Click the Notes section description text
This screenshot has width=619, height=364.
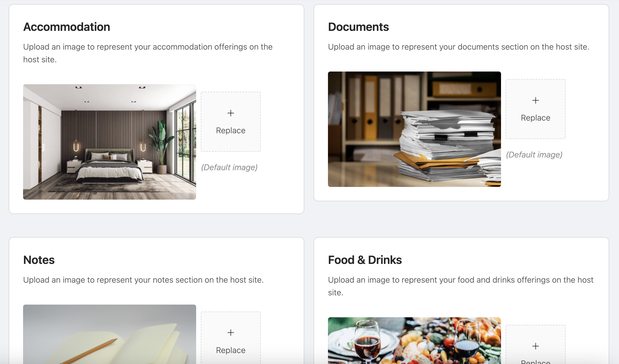(143, 280)
